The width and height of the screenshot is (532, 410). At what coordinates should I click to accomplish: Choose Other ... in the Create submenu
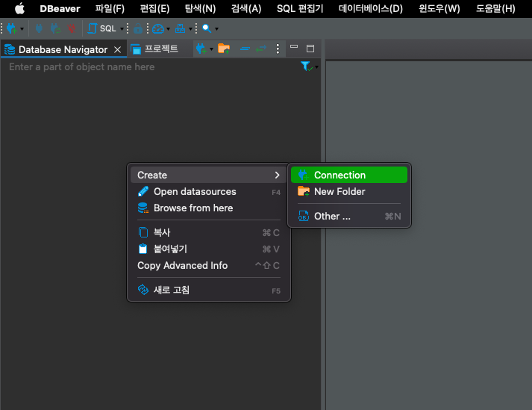[349, 216]
